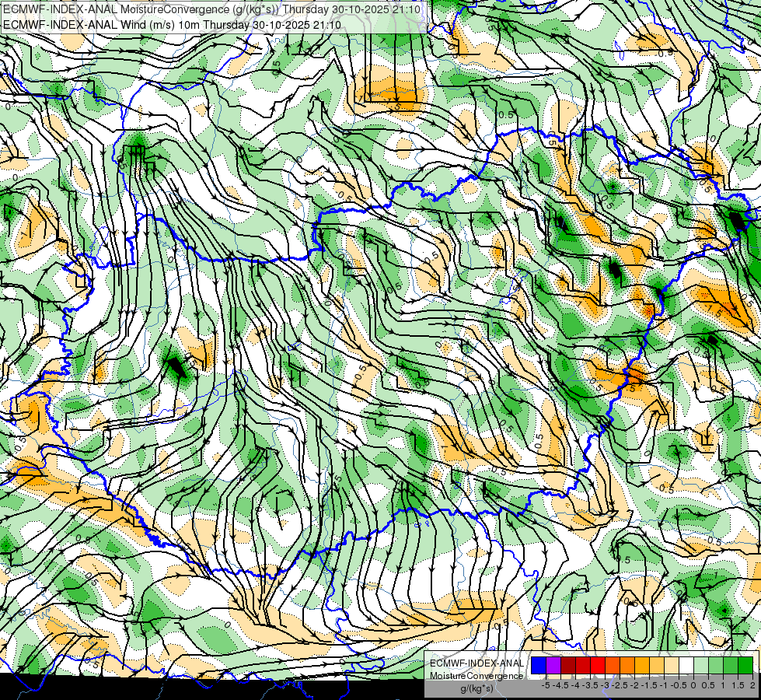Click the blue legend swatch below -5
The width and height of the screenshot is (761, 700).
click(x=539, y=666)
